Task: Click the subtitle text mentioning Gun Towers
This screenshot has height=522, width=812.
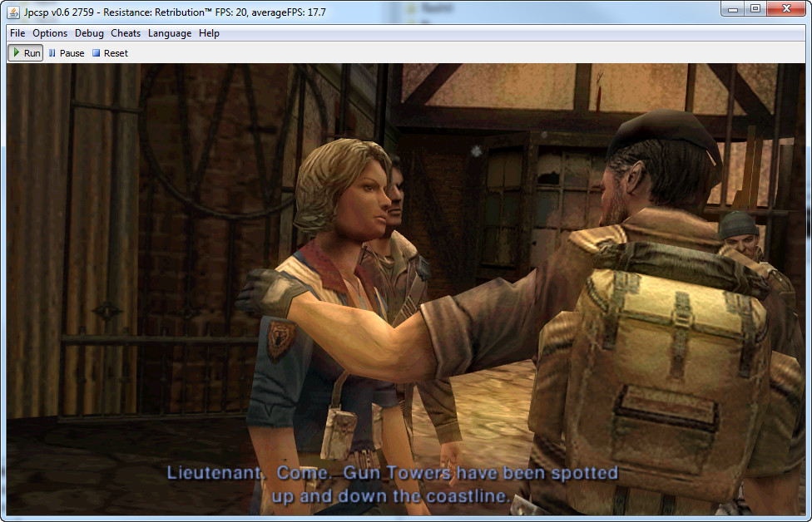Action: 392,484
